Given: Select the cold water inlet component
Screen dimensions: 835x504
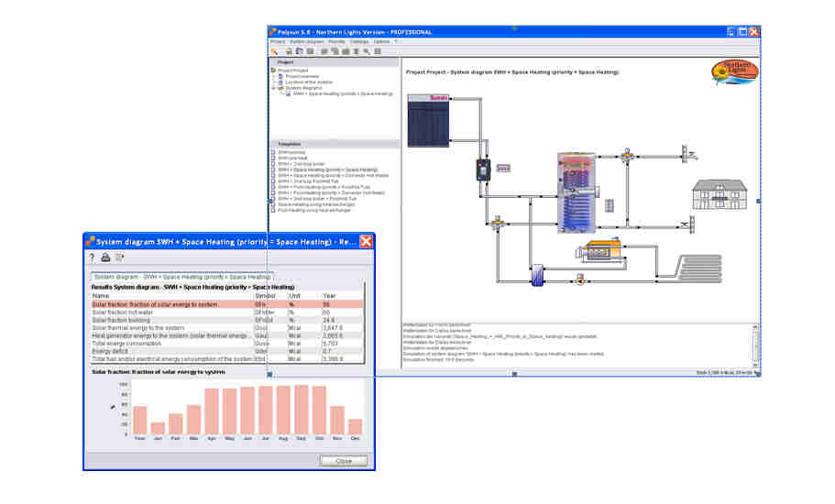Looking at the screenshot, I should 688,225.
